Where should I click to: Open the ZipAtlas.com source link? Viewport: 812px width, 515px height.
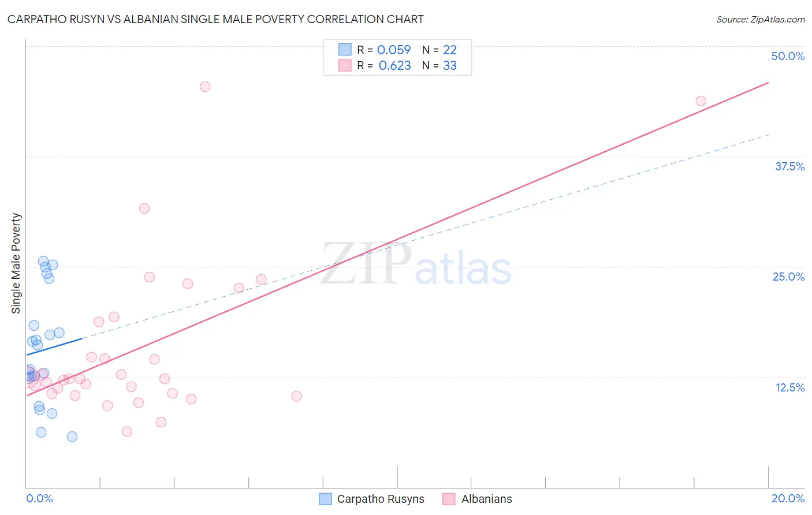(760, 20)
